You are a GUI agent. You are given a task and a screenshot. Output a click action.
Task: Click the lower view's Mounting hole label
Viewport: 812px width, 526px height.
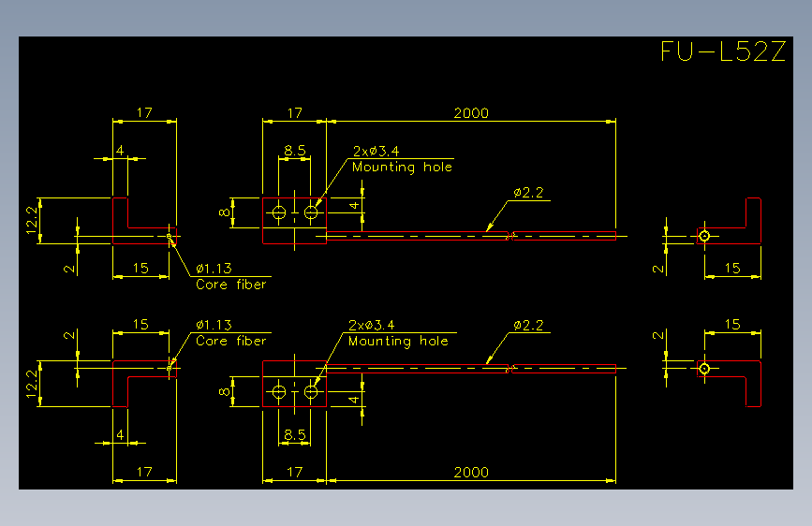(x=398, y=342)
